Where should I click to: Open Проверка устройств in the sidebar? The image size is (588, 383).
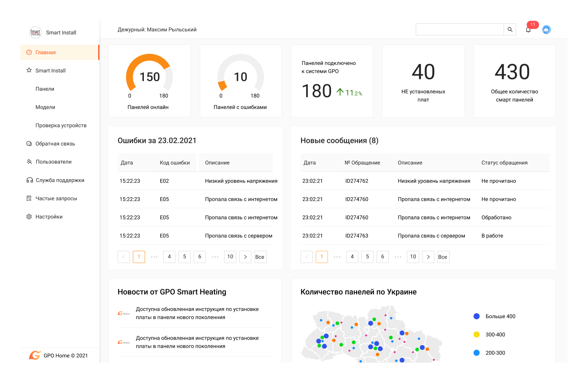click(x=61, y=126)
